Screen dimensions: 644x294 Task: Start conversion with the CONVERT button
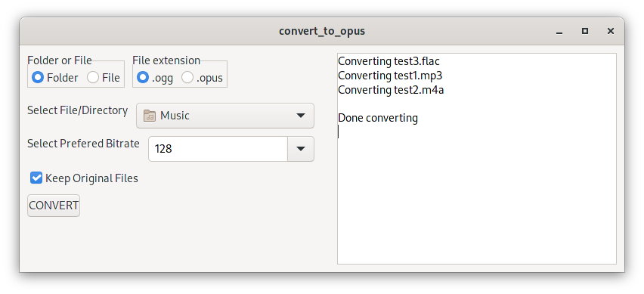pos(54,206)
